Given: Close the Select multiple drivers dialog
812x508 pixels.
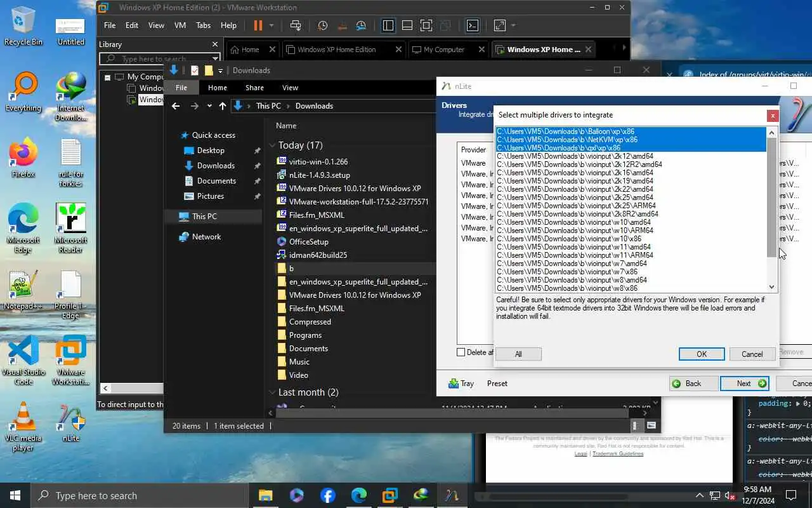Looking at the screenshot, I should click(772, 116).
